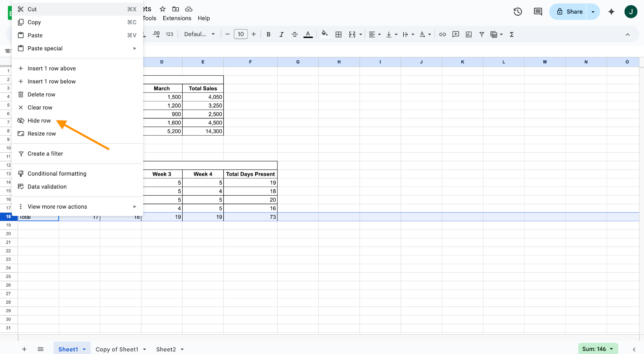
Task: Open the comments panel icon
Action: point(538,12)
